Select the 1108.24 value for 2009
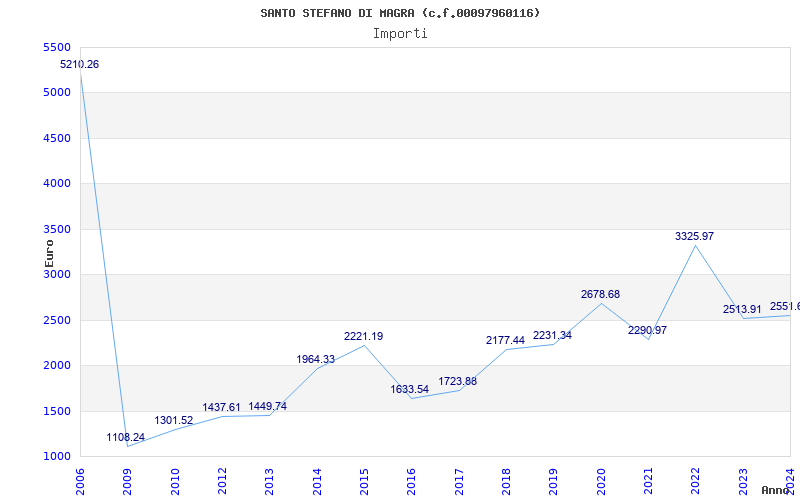The height and width of the screenshot is (500, 800). click(x=126, y=437)
